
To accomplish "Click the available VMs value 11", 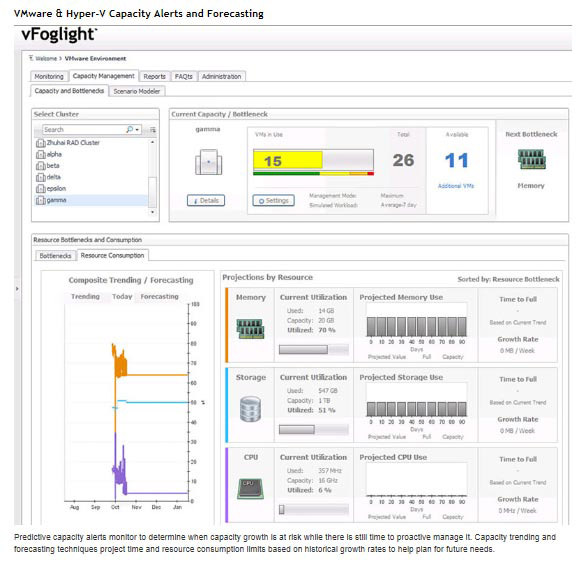I will (456, 160).
